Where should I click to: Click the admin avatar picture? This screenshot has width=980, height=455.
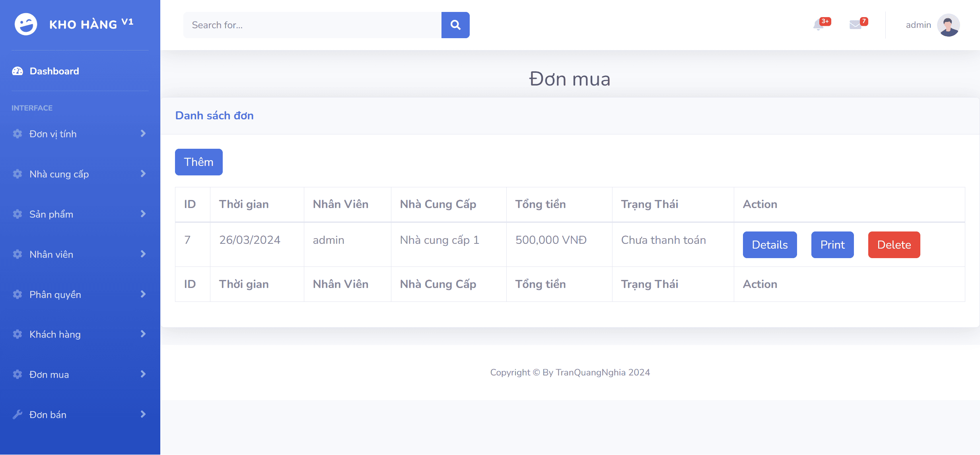pyautogui.click(x=949, y=25)
